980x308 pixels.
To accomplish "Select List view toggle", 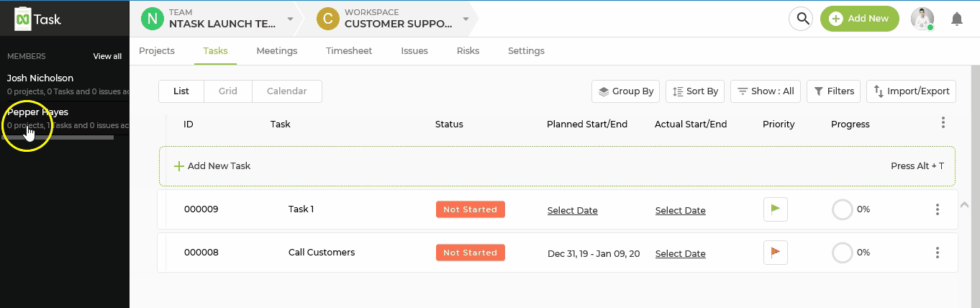I will (x=181, y=91).
